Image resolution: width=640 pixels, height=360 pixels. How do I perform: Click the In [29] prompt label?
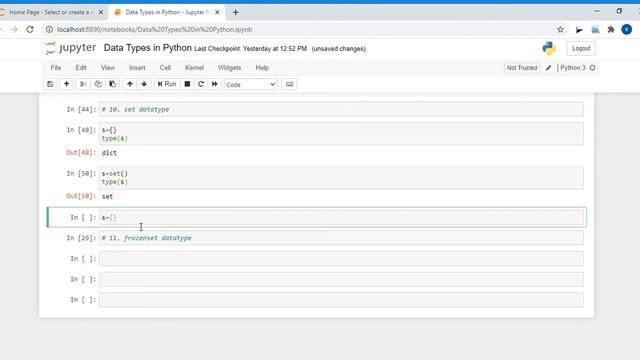tap(81, 238)
